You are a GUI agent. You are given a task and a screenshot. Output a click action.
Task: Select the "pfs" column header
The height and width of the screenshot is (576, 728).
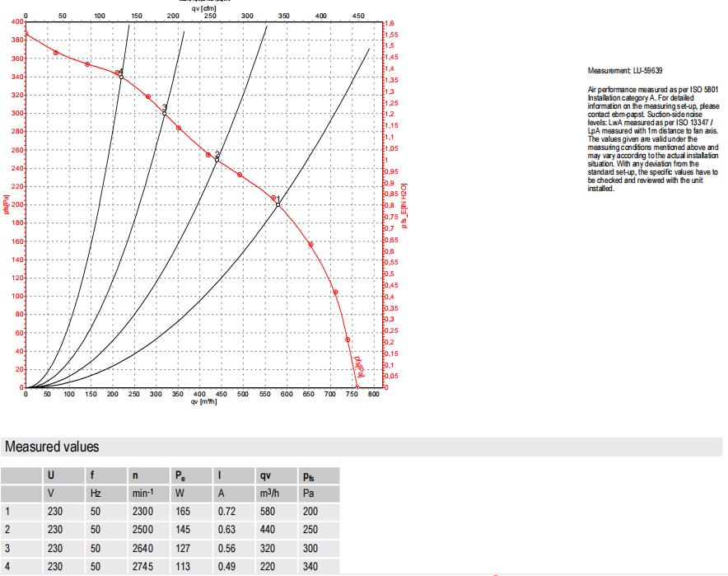[x=310, y=475]
